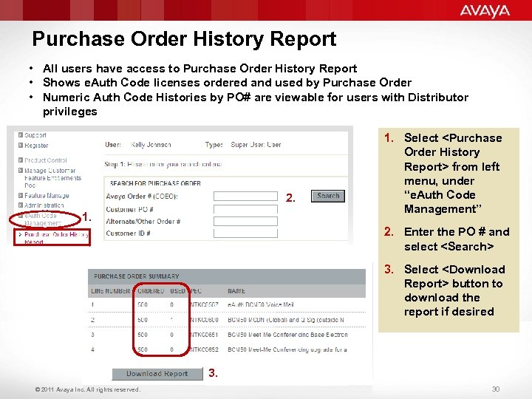Expand the Administration arrow icon
This screenshot has height=399, width=532.
tap(21, 205)
